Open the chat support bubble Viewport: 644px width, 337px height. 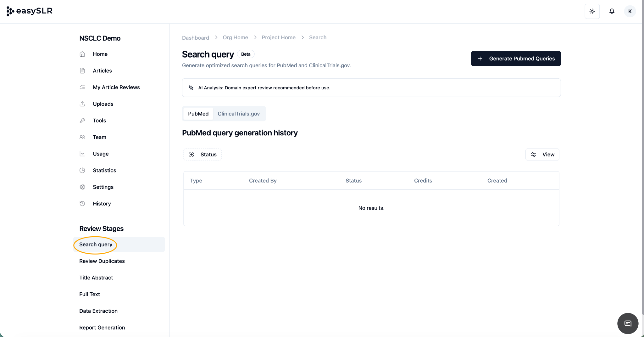[628, 323]
